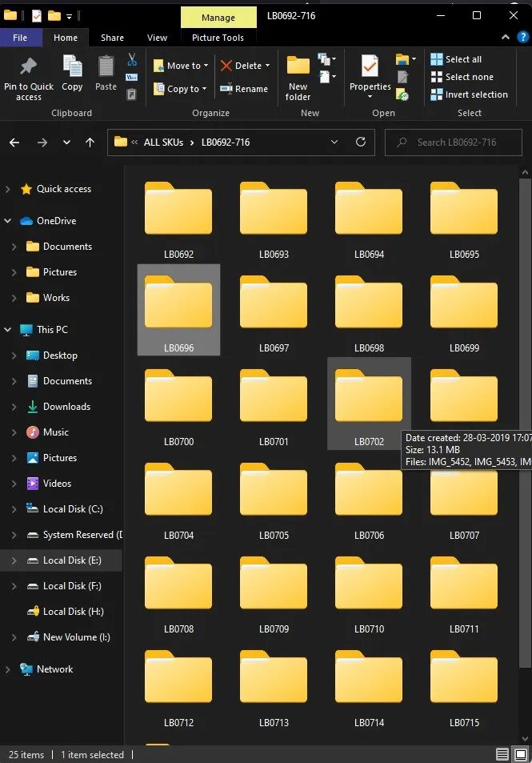This screenshot has height=763, width=532.
Task: Switch to the View ribbon tab
Action: click(157, 38)
